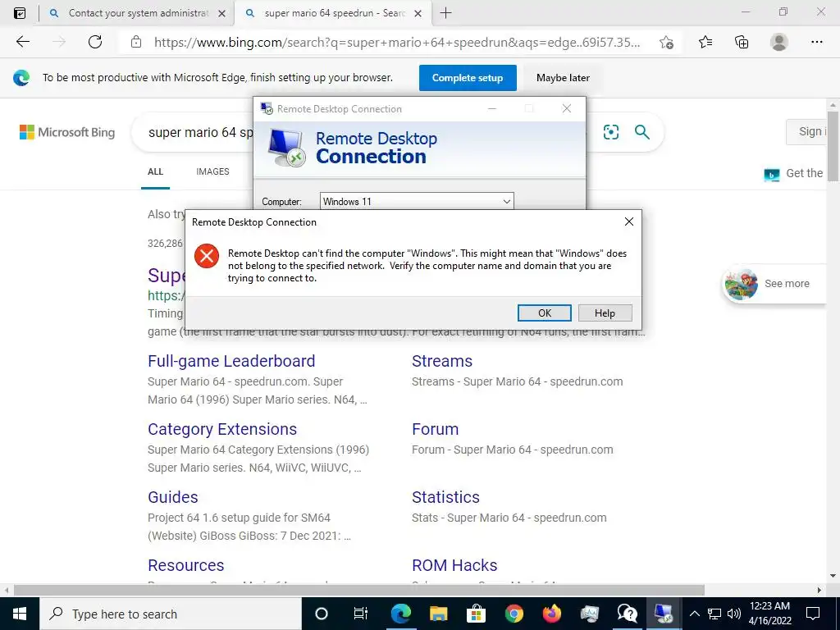Open the Category Extensions link
The image size is (840, 630).
click(222, 429)
